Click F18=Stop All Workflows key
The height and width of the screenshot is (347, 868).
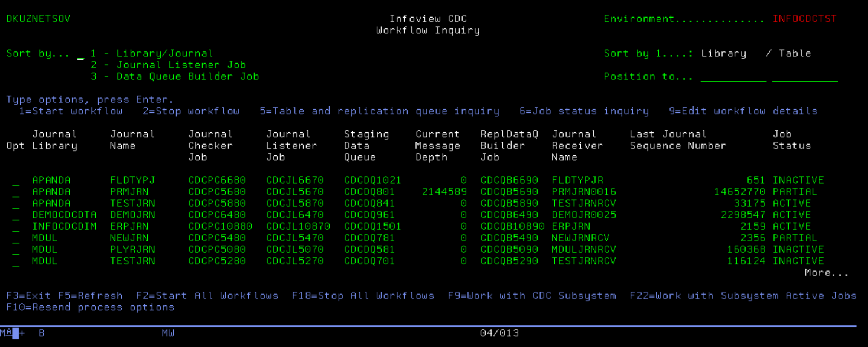(363, 296)
